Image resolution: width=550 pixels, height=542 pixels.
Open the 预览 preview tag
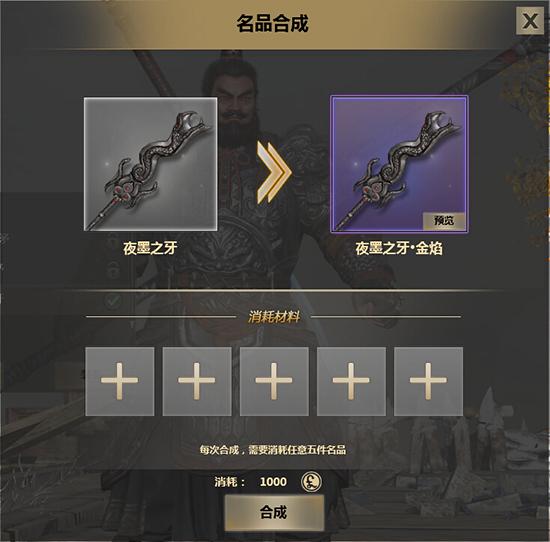point(444,221)
